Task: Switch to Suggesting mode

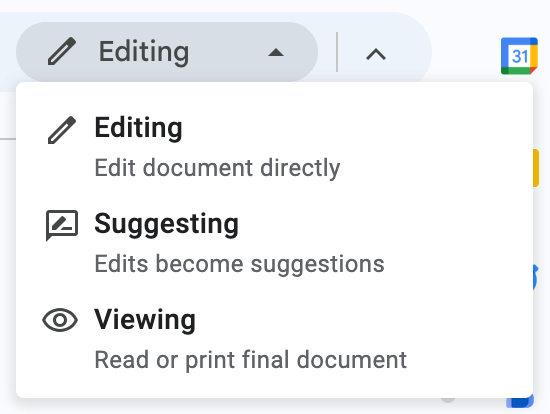Action: [274, 243]
